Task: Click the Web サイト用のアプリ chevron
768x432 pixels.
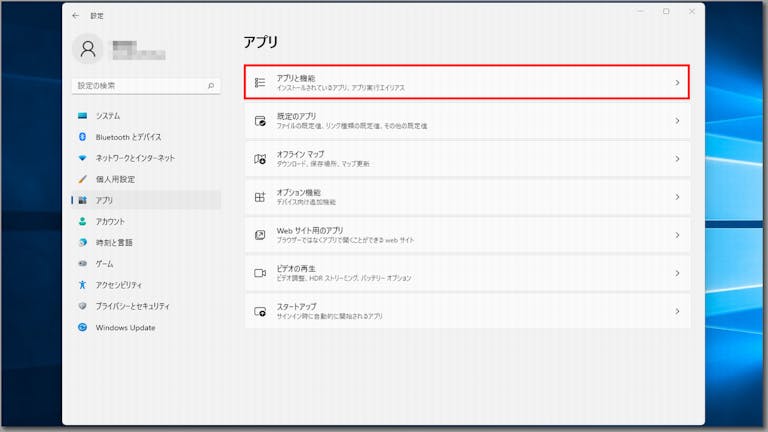Action: pyautogui.click(x=677, y=235)
